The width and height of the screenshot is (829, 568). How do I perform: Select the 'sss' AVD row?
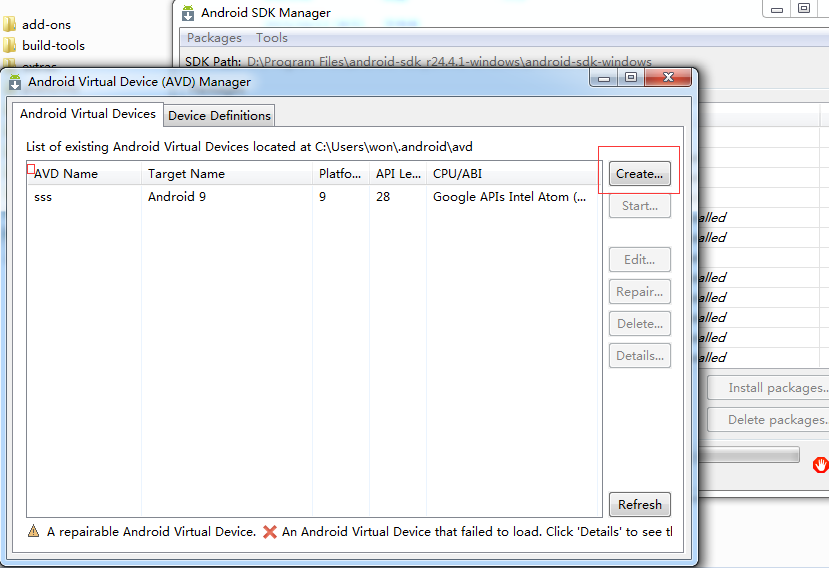tap(314, 197)
